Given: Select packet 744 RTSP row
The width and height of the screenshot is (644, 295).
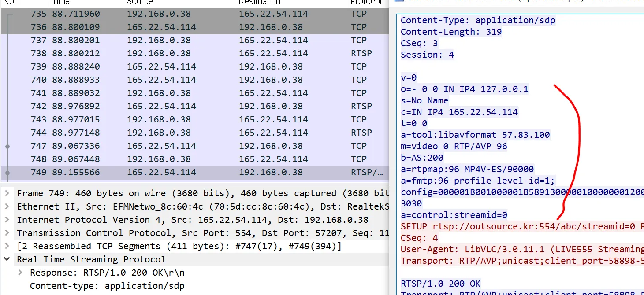Looking at the screenshot, I should pyautogui.click(x=194, y=133).
